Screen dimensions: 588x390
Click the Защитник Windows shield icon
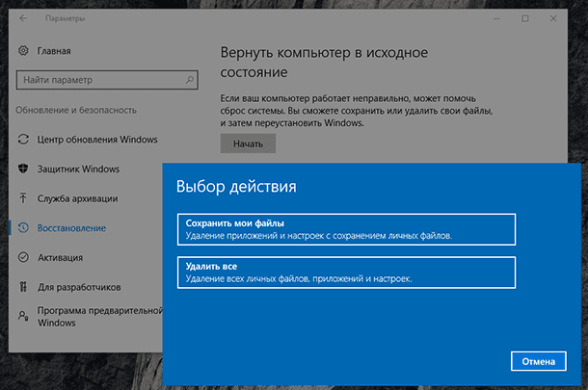[x=23, y=169]
